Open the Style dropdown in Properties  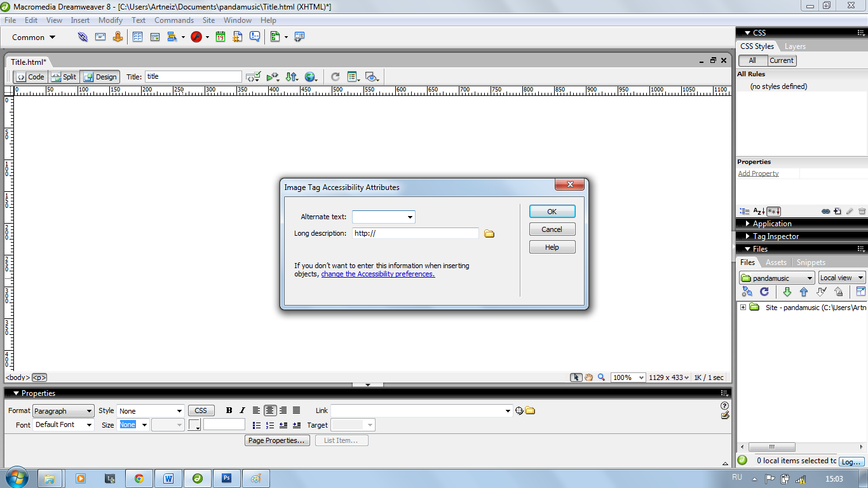coord(151,411)
